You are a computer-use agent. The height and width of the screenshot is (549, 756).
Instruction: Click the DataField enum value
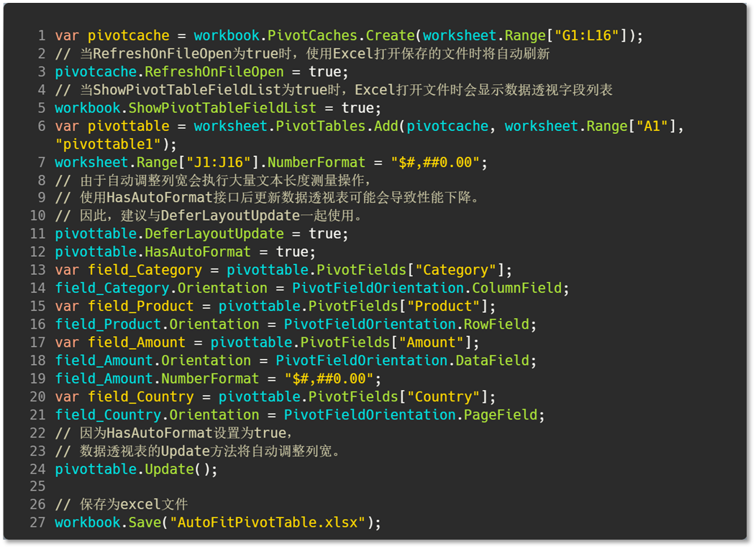[492, 360]
